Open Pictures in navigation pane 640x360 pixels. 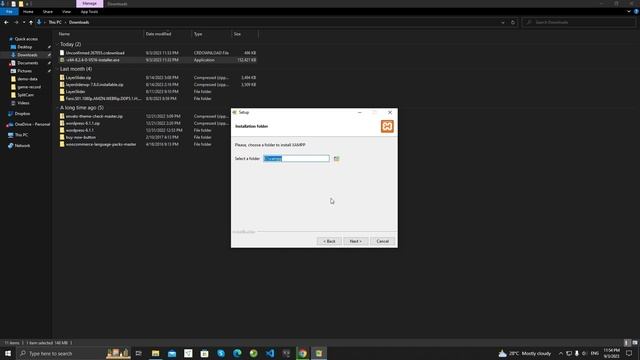tap(24, 71)
